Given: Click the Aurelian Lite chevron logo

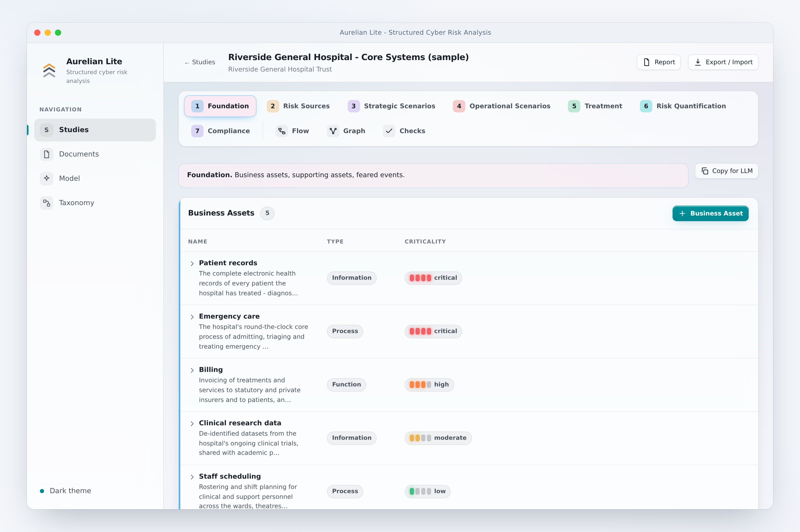Looking at the screenshot, I should coord(49,70).
